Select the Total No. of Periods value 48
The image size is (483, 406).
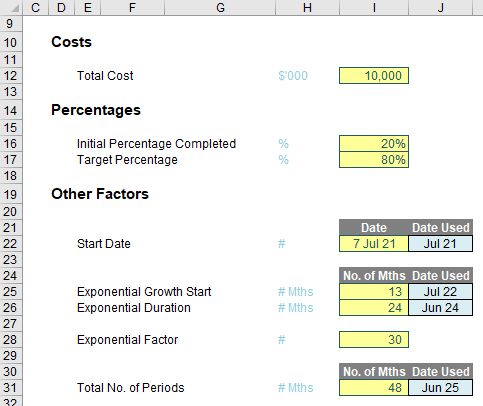click(374, 388)
